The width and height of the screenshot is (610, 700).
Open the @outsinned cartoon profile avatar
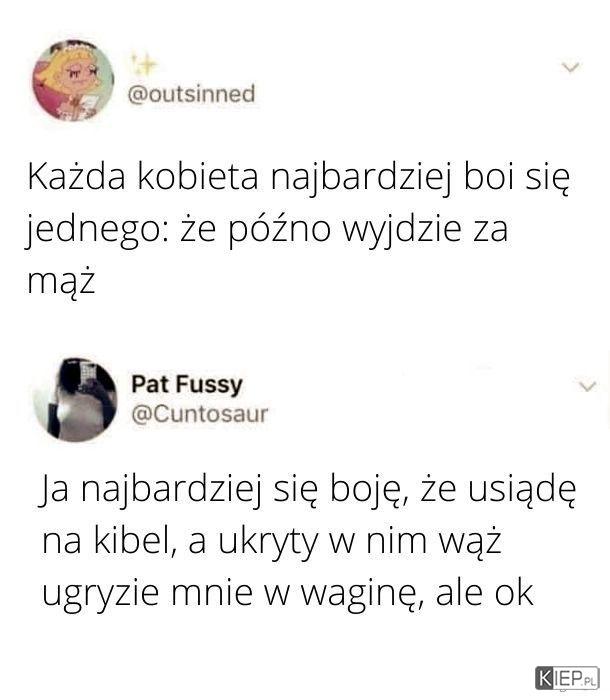(73, 81)
